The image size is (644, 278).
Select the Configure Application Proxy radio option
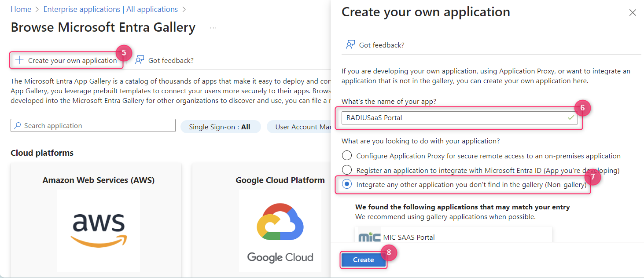pos(347,156)
